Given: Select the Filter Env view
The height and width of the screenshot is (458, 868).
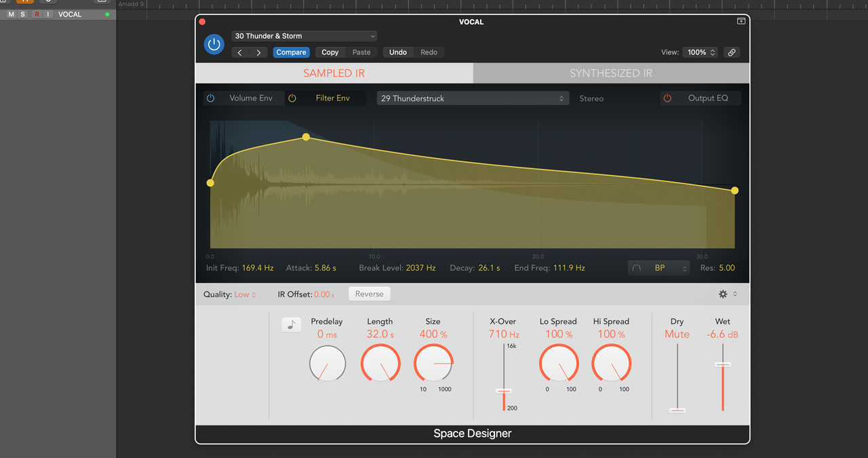Looking at the screenshot, I should (x=333, y=98).
